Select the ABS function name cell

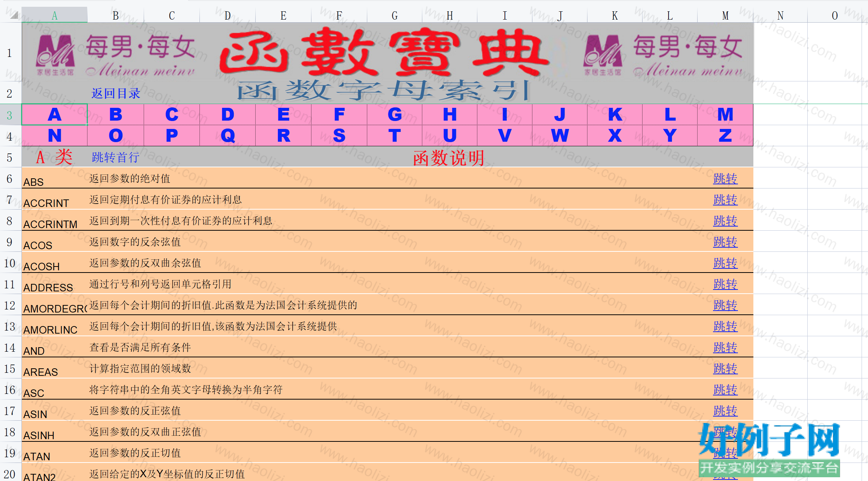(x=55, y=178)
